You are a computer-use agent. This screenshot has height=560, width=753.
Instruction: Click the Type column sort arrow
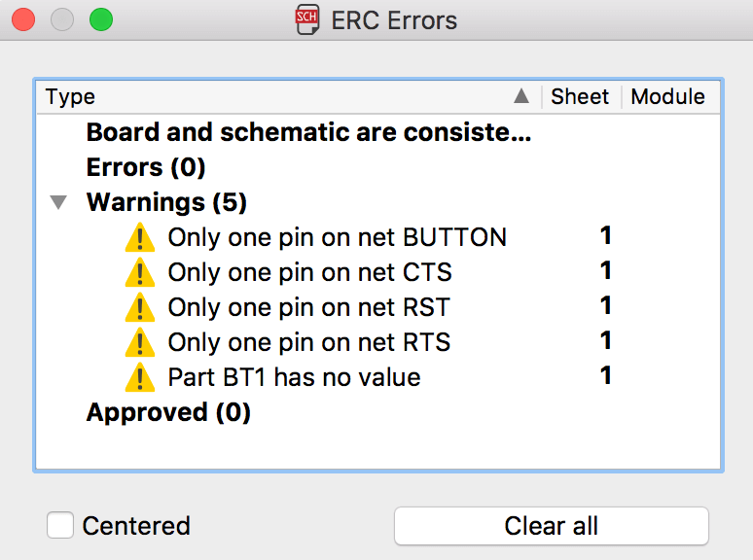[521, 96]
